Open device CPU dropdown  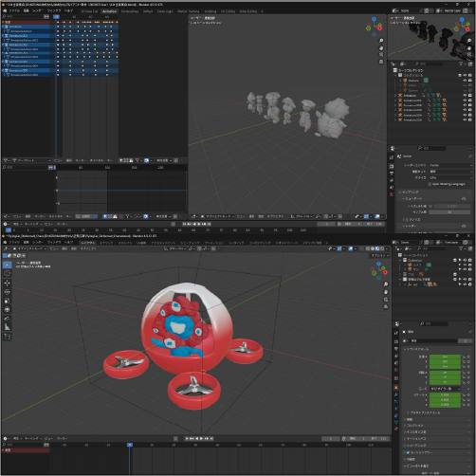coord(450,177)
